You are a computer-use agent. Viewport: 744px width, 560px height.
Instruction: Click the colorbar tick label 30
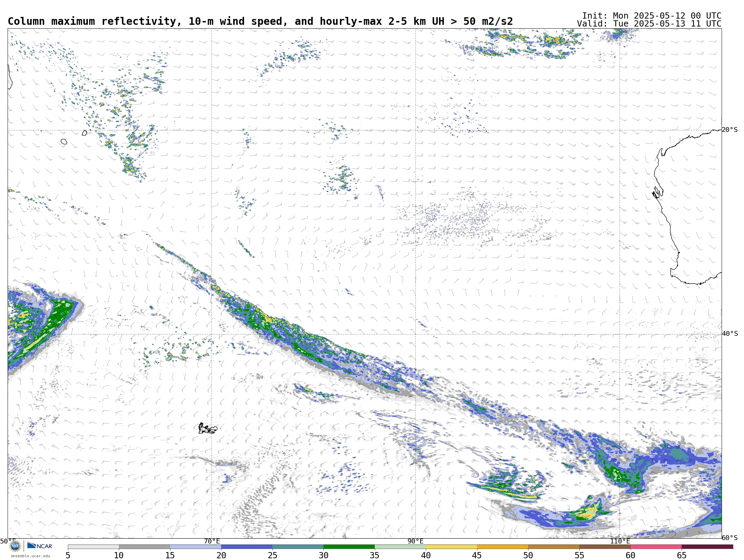(323, 555)
